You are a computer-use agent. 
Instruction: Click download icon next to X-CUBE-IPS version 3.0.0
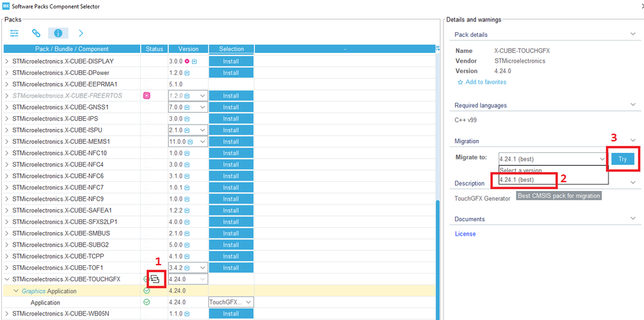187,119
